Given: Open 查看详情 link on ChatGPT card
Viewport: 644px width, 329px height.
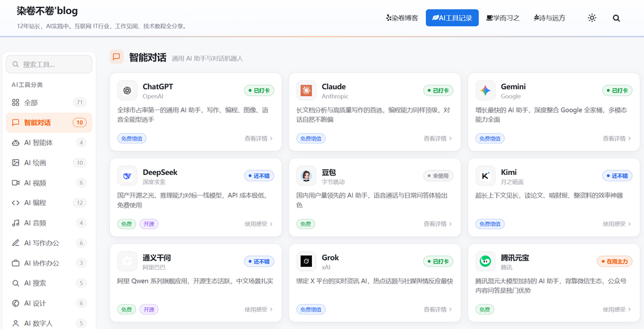Looking at the screenshot, I should coord(258,138).
